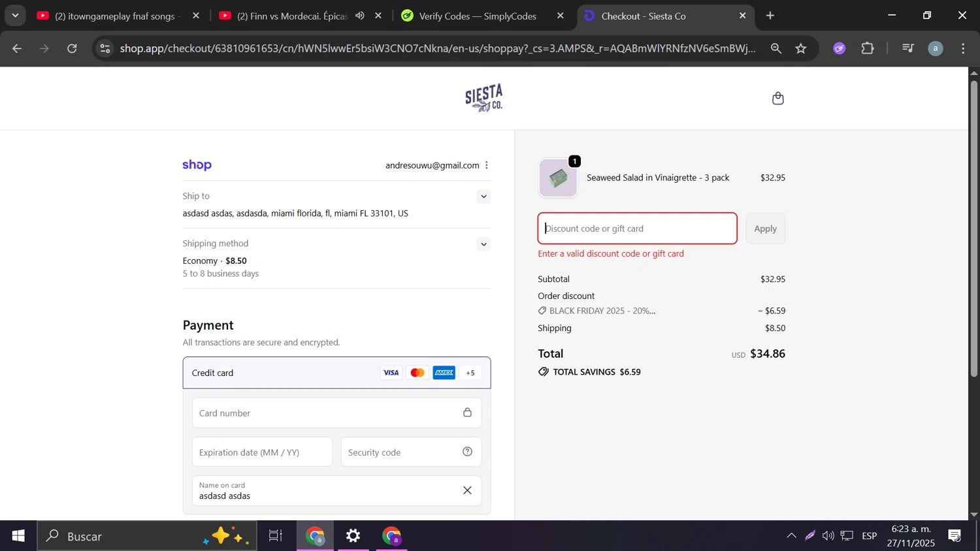Image resolution: width=980 pixels, height=551 pixels.
Task: Open a new browser tab
Action: pos(770,16)
